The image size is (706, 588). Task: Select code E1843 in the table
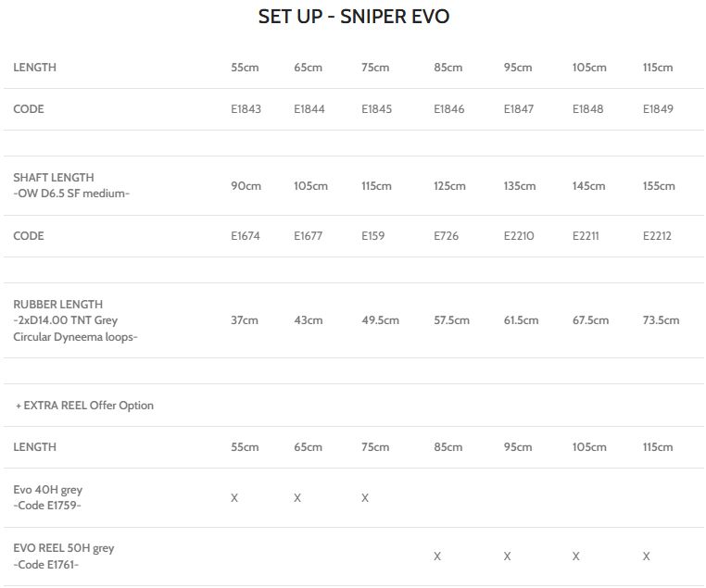246,109
